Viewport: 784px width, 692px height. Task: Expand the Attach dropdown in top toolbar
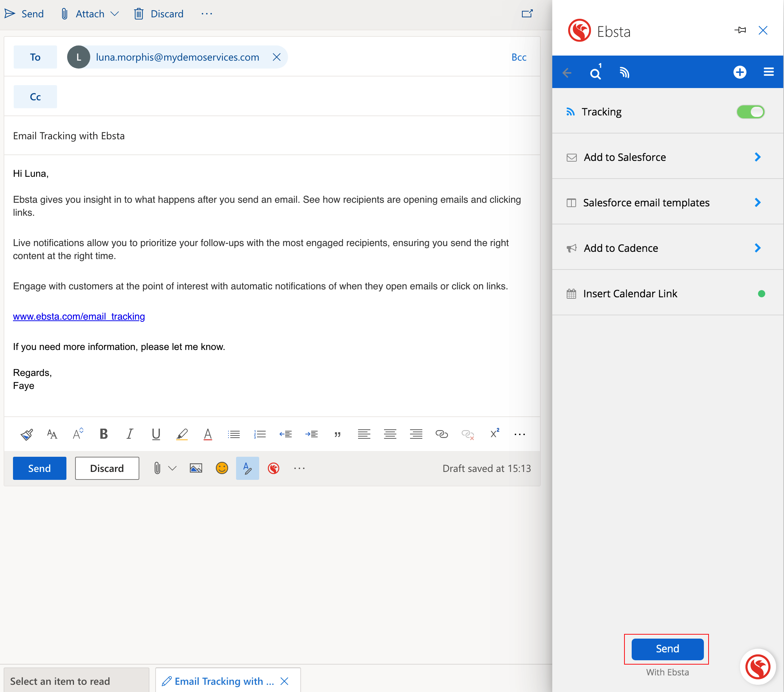coord(115,14)
